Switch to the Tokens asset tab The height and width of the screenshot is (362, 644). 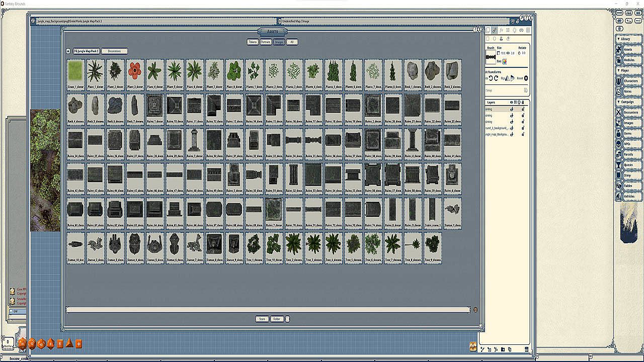coord(253,42)
